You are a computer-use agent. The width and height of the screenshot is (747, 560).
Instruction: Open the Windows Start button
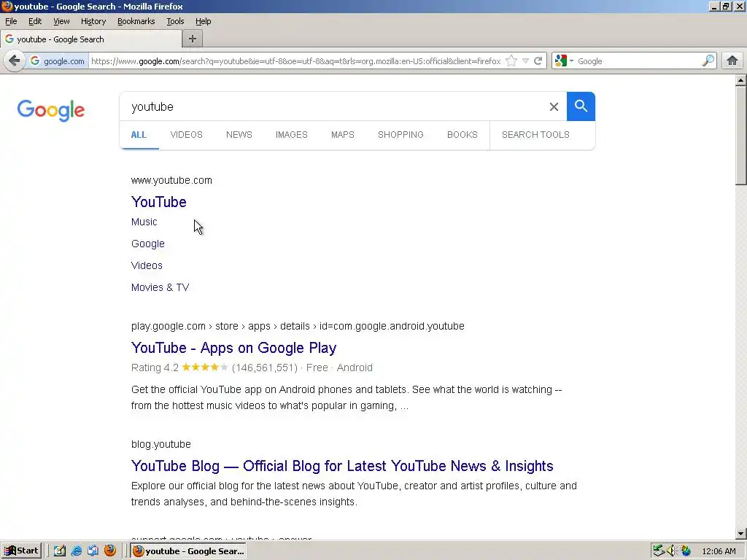point(21,551)
